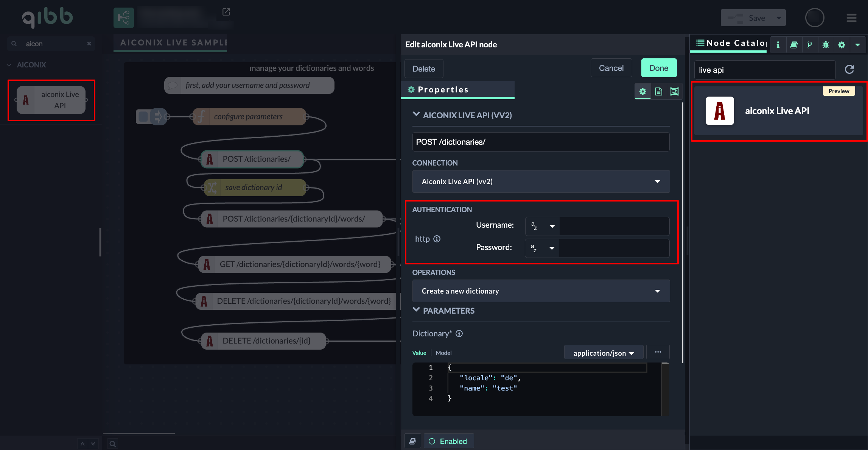The height and width of the screenshot is (450, 868).
Task: Open the configuration nodes gear icon
Action: (x=842, y=45)
